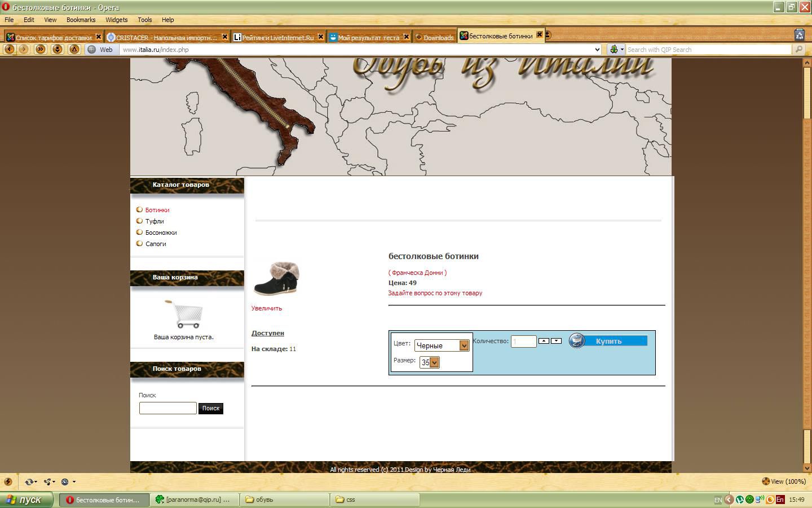
Task: Expand the Размер size dropdown
Action: pos(434,362)
